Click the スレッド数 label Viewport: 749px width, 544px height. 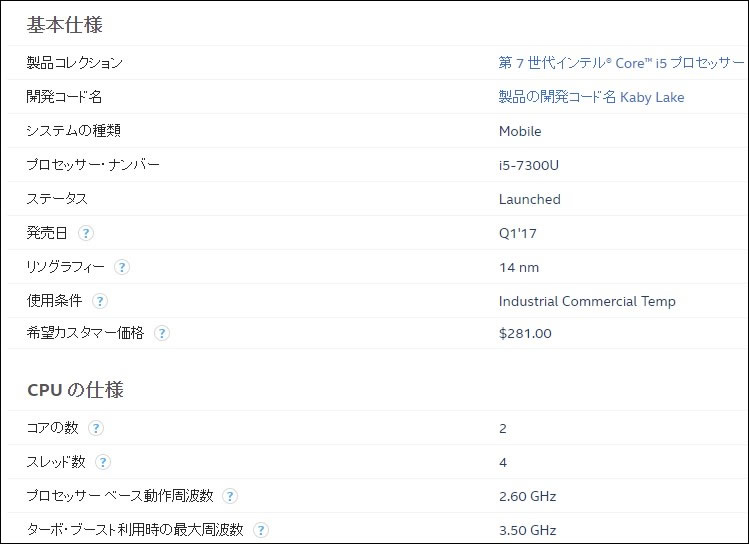click(56, 461)
